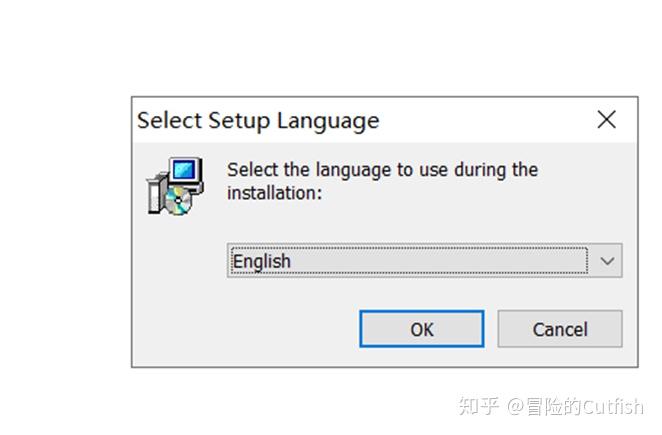Image resolution: width=662 pixels, height=435 pixels.
Task: Open the English language combo box
Action: click(x=424, y=261)
